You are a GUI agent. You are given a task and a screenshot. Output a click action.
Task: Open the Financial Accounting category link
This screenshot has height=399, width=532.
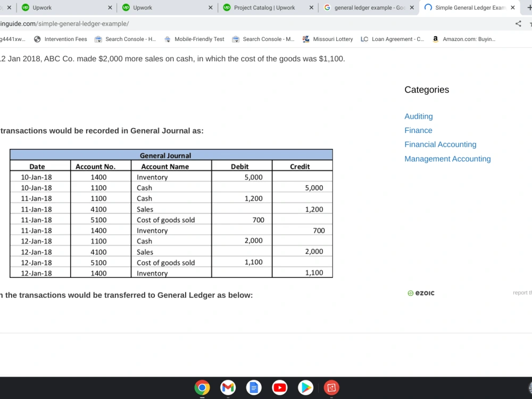440,145
